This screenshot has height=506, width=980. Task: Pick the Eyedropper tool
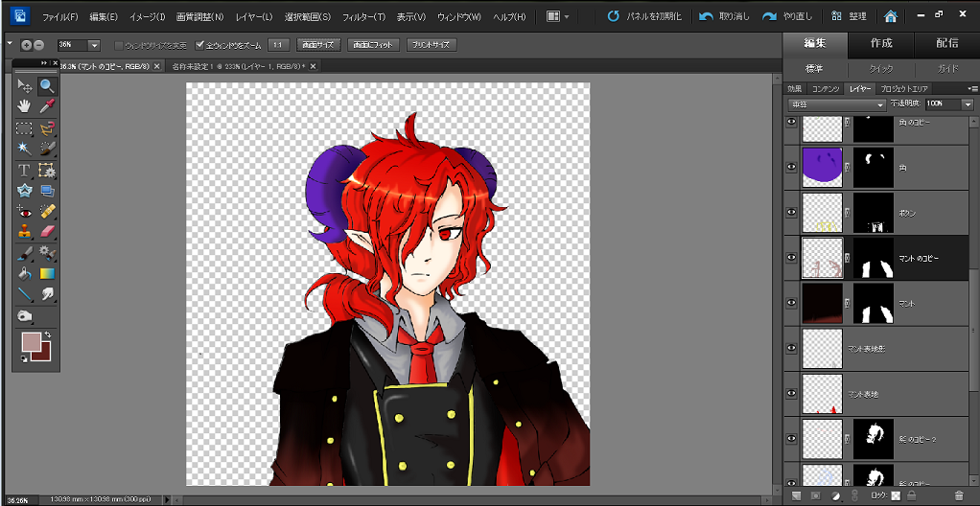click(x=46, y=105)
